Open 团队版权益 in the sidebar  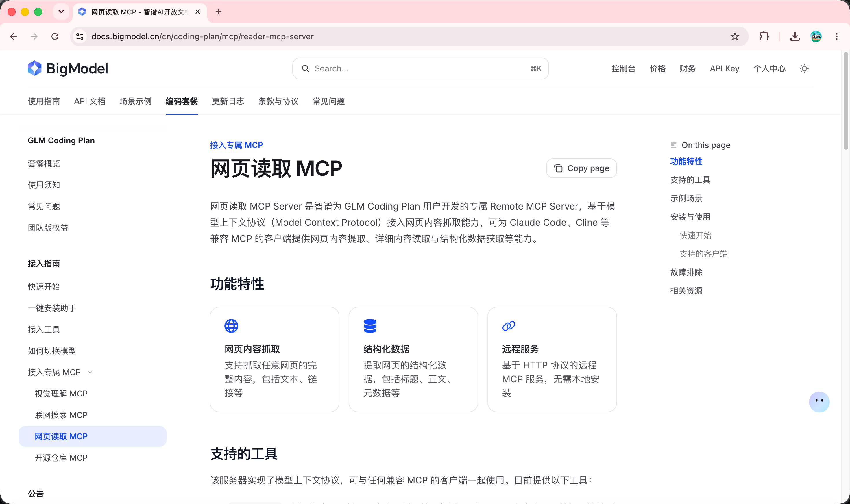point(48,228)
